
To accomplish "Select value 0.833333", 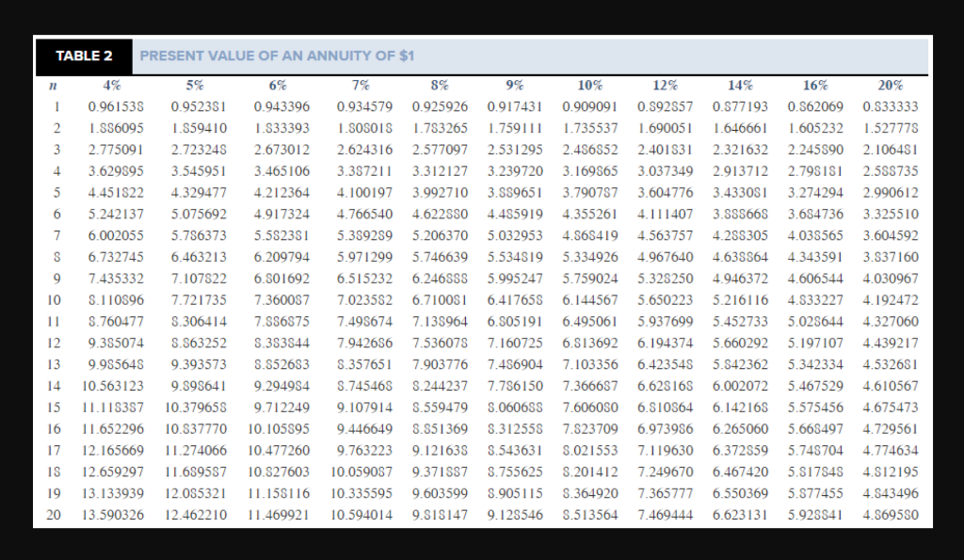I will (x=891, y=107).
